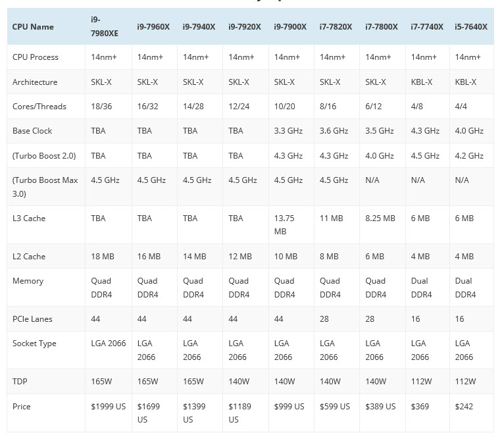The image size is (504, 435).
Task: Select the PCIe Lanes row label
Action: pyautogui.click(x=32, y=319)
